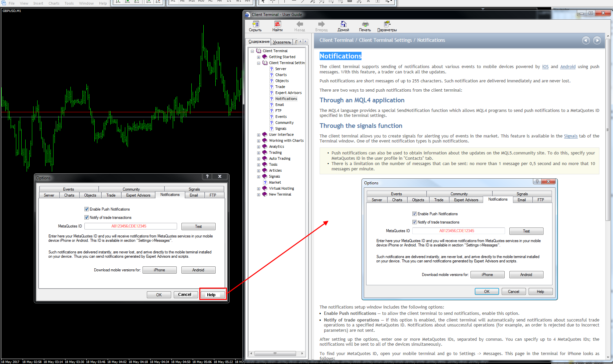Expand the Analytics tree node
Screen dimensions: 613x364
tap(258, 147)
